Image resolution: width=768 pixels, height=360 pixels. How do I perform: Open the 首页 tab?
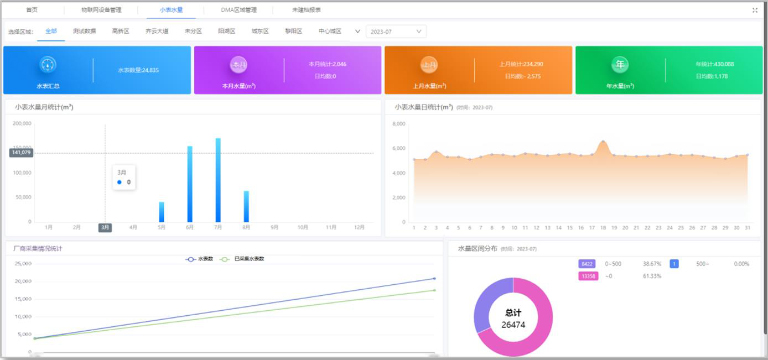[x=32, y=10]
